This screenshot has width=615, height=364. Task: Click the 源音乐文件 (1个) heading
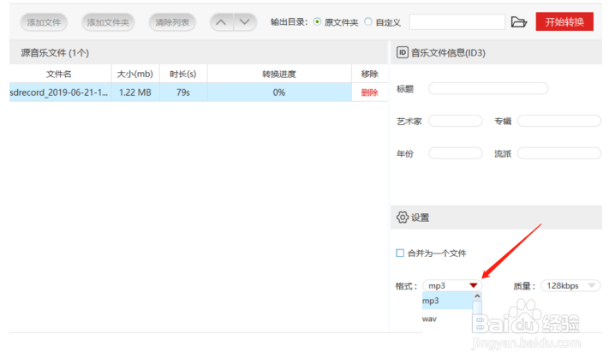[x=55, y=52]
